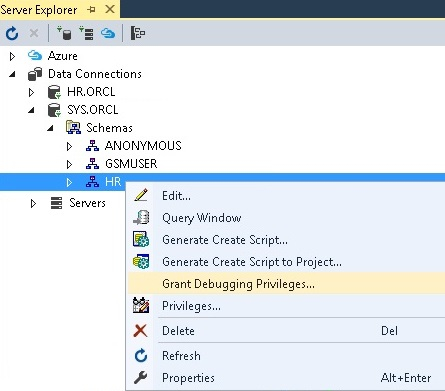Click the Servers stack icon
The image size is (445, 391).
point(56,203)
